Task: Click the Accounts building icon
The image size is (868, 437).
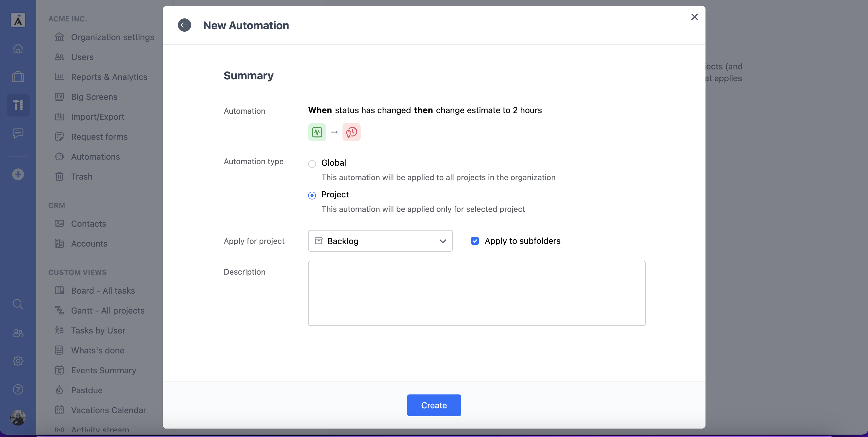Action: pos(59,243)
